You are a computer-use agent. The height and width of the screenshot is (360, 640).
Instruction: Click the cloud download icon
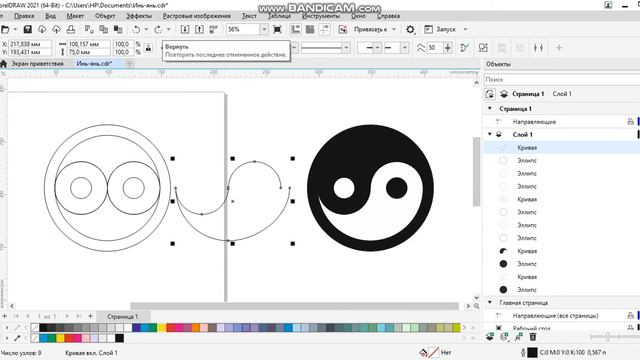click(x=42, y=29)
